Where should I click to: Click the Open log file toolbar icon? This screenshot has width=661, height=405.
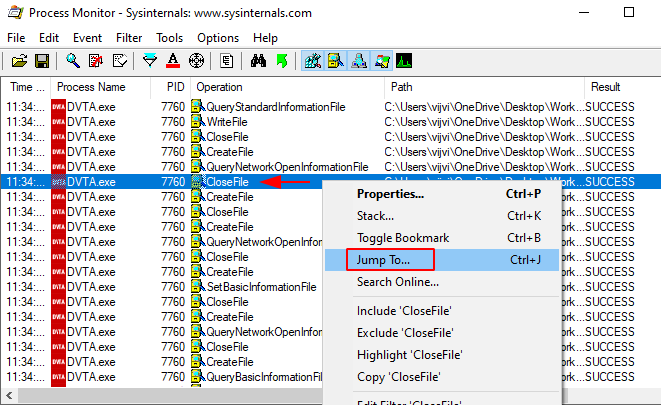(19, 61)
